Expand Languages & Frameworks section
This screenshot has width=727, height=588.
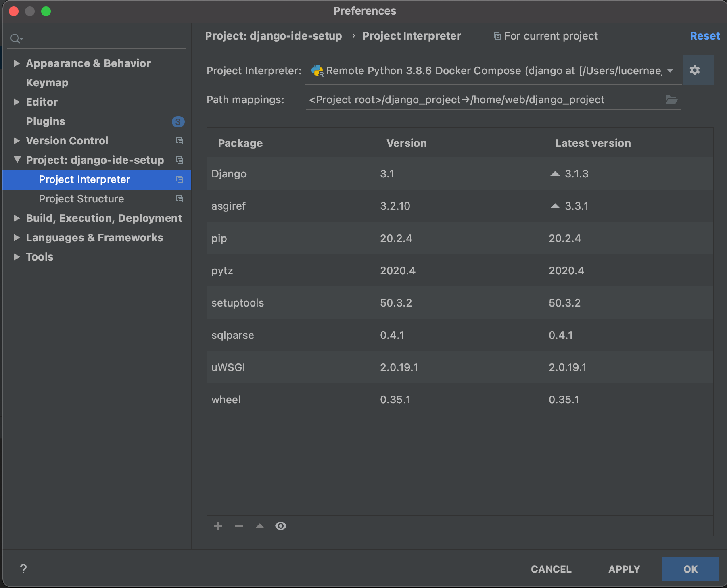[x=17, y=238]
